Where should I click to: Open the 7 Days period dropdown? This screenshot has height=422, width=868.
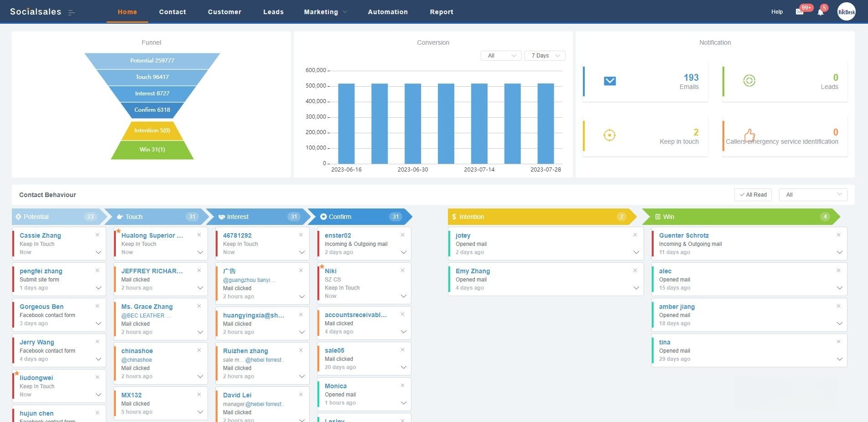pyautogui.click(x=545, y=56)
